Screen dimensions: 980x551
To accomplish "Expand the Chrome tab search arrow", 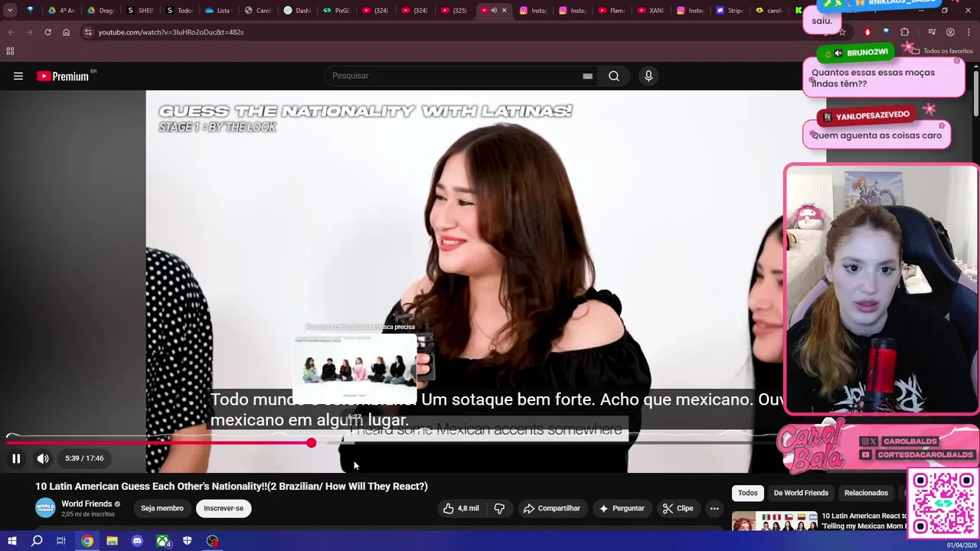I will pyautogui.click(x=10, y=11).
